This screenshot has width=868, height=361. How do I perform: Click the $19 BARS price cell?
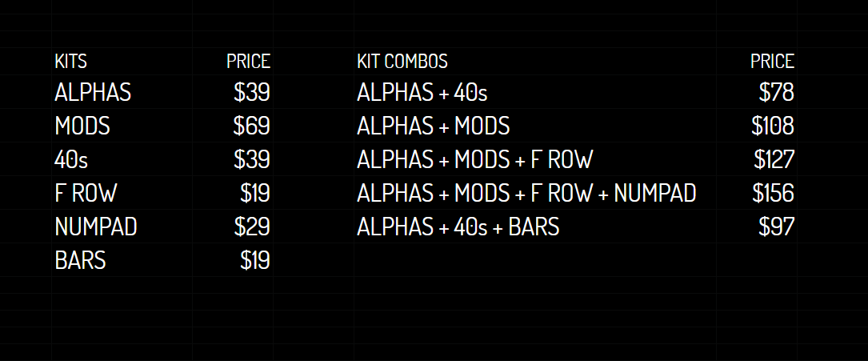click(254, 261)
